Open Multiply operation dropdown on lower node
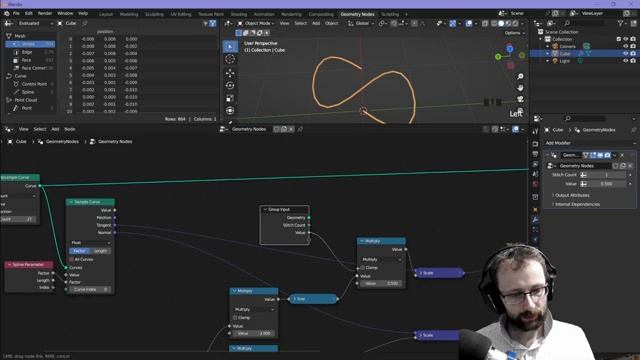Screen dimensions: 640x360 point(253,309)
